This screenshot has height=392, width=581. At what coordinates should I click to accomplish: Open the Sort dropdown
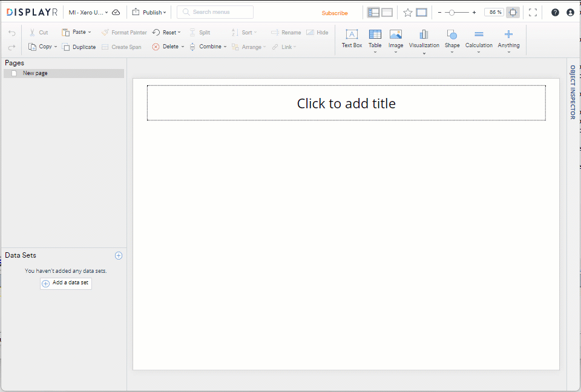pyautogui.click(x=244, y=33)
